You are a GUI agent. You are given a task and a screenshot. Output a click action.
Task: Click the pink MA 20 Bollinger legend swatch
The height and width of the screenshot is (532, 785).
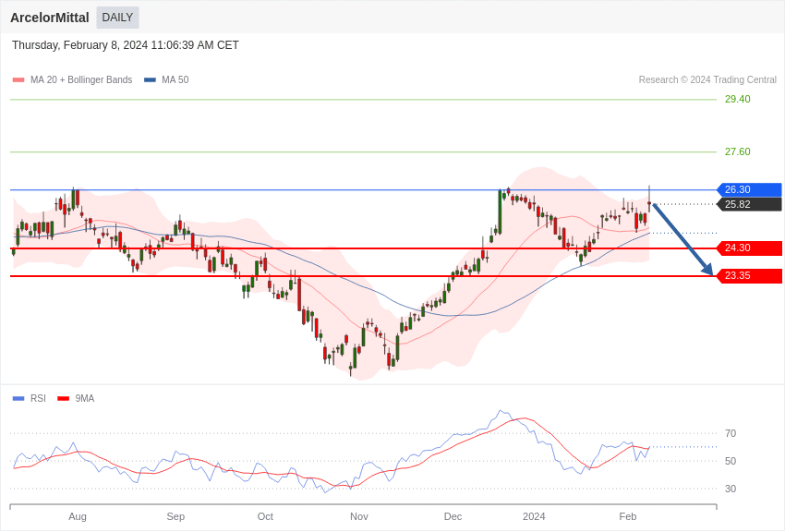pyautogui.click(x=18, y=80)
